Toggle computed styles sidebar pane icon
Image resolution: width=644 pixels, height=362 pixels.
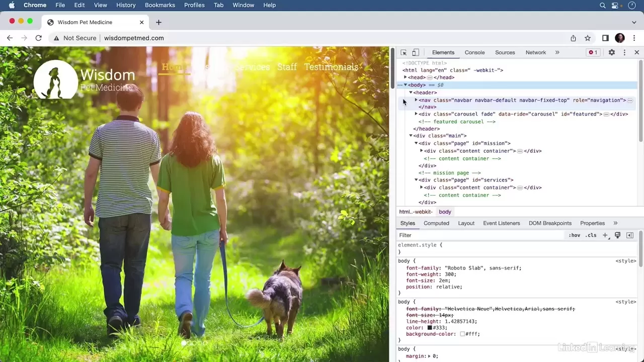click(630, 235)
